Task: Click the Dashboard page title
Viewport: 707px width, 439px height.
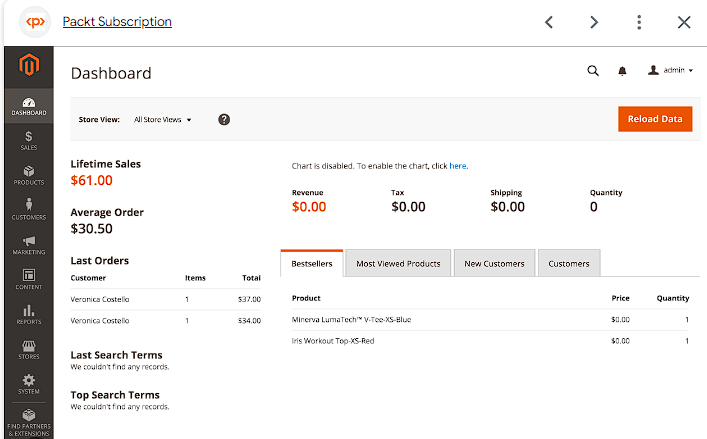Action: tap(111, 73)
